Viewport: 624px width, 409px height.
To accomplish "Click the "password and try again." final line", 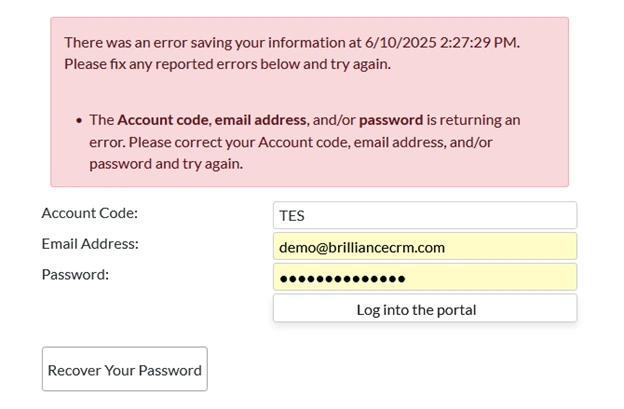I will (166, 163).
